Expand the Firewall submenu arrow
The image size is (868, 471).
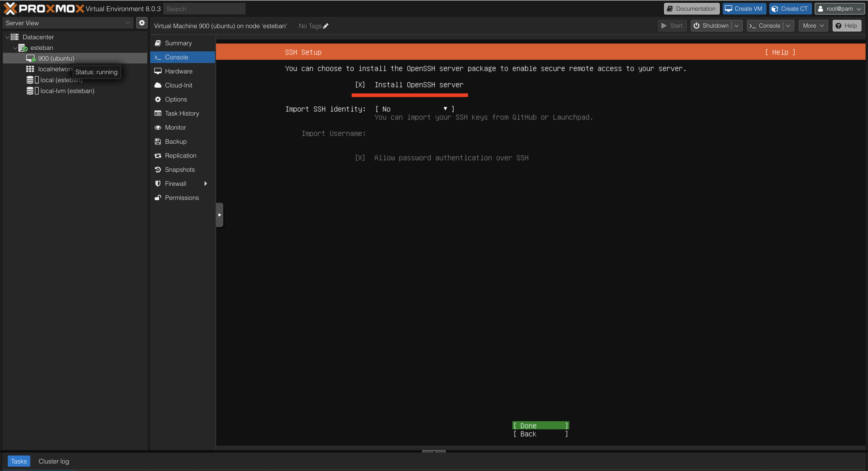pos(206,183)
